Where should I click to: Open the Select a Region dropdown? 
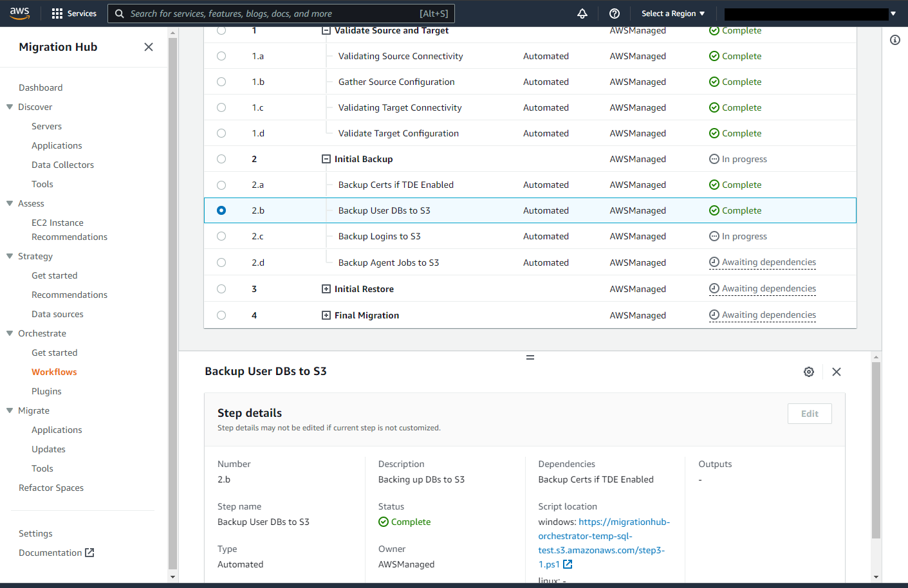673,14
